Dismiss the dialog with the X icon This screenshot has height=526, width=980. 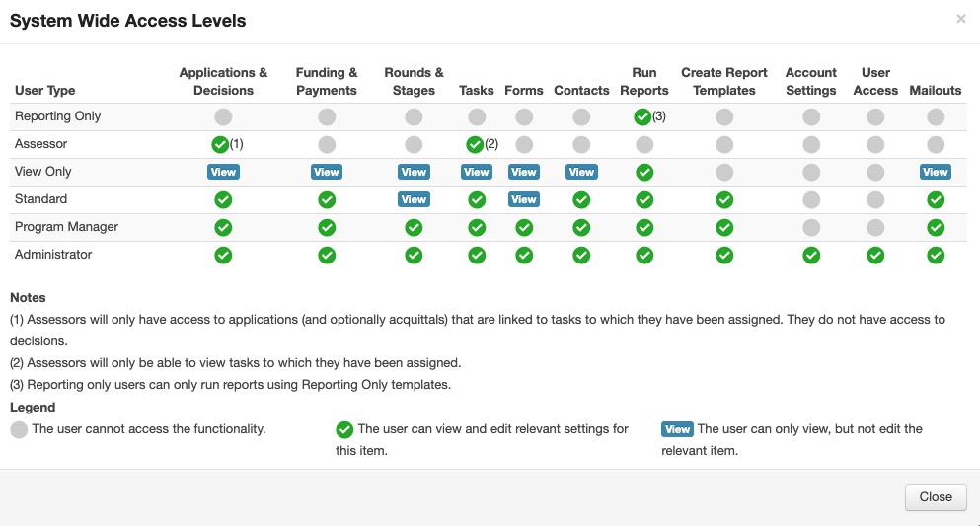[961, 19]
